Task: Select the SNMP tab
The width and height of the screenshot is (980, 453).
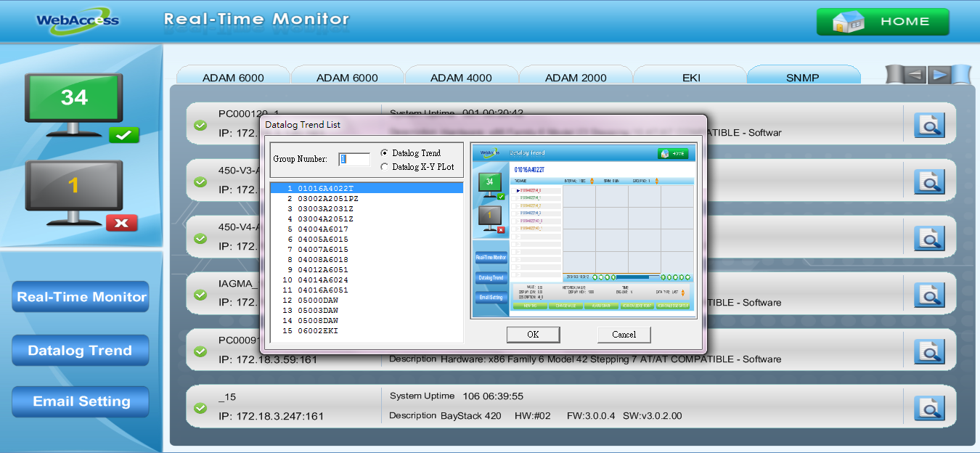Action: [804, 77]
